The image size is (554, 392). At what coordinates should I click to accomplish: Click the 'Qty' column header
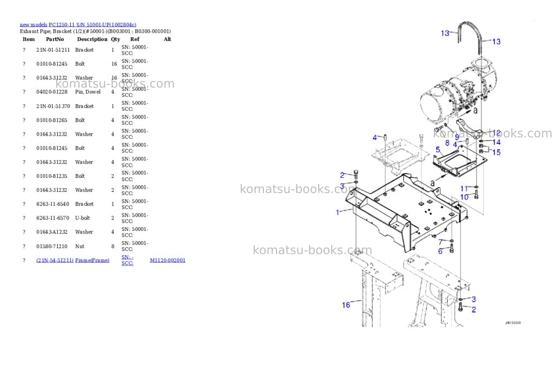tap(116, 39)
